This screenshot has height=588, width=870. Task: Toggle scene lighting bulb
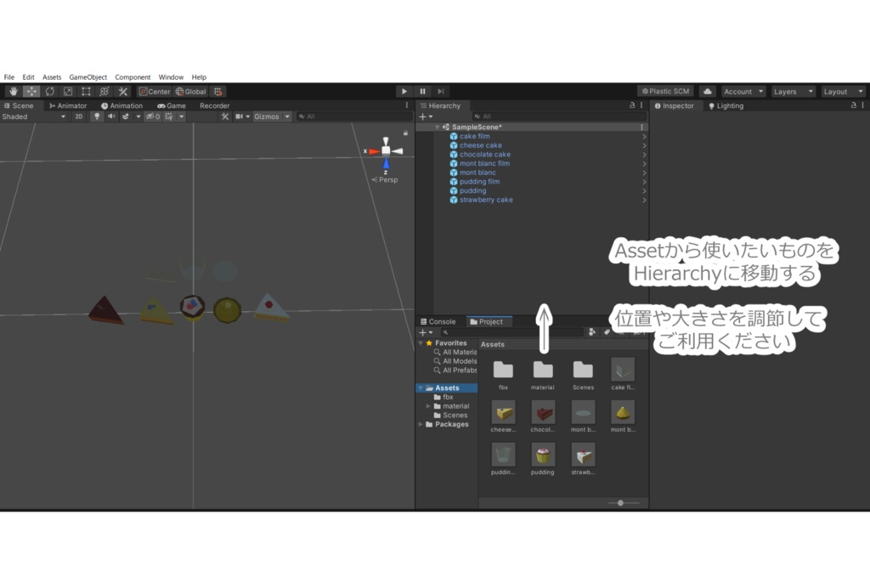(x=97, y=116)
